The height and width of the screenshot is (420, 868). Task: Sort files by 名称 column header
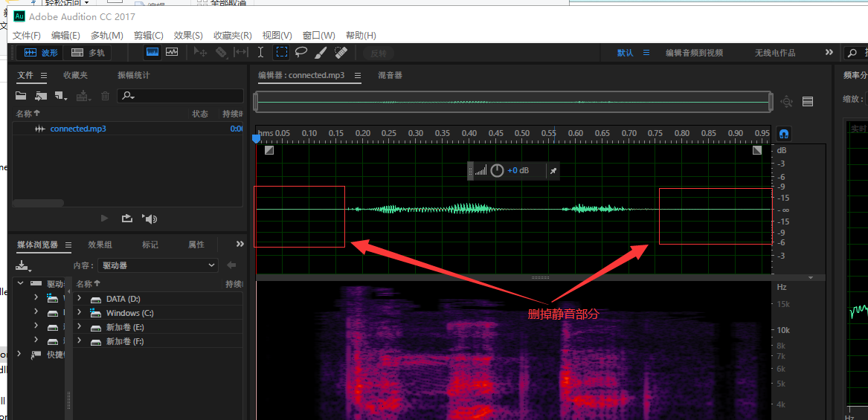pyautogui.click(x=28, y=114)
